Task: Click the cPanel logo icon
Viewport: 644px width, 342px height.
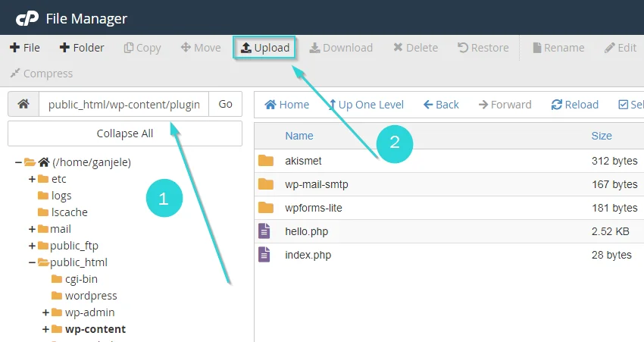Action: [27, 18]
